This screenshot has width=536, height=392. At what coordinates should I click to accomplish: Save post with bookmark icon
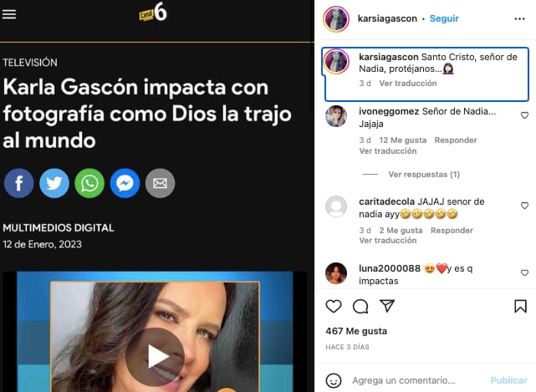point(520,306)
